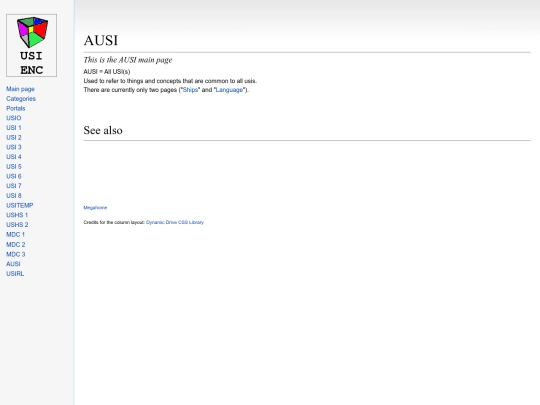Click the italic 'This is the AUSI main page' line
The height and width of the screenshot is (405, 540).
pyautogui.click(x=127, y=60)
